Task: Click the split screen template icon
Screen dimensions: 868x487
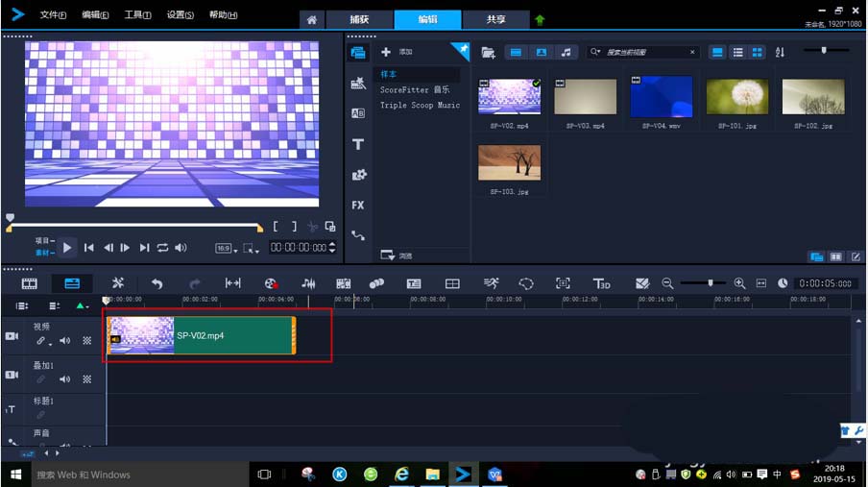Action: (642, 283)
